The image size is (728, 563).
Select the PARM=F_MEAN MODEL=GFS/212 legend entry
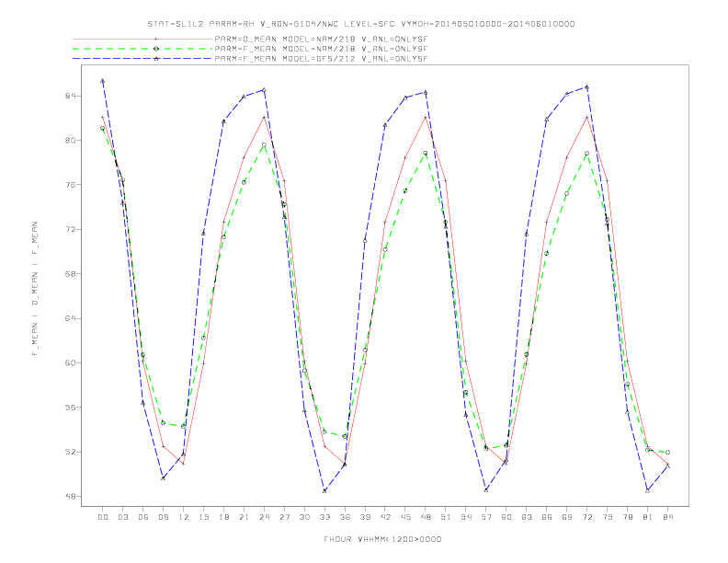click(x=321, y=59)
